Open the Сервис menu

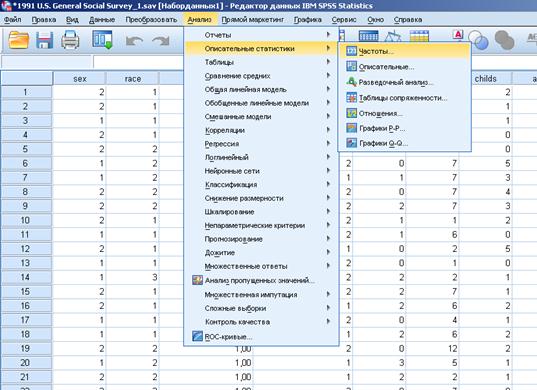pyautogui.click(x=344, y=20)
